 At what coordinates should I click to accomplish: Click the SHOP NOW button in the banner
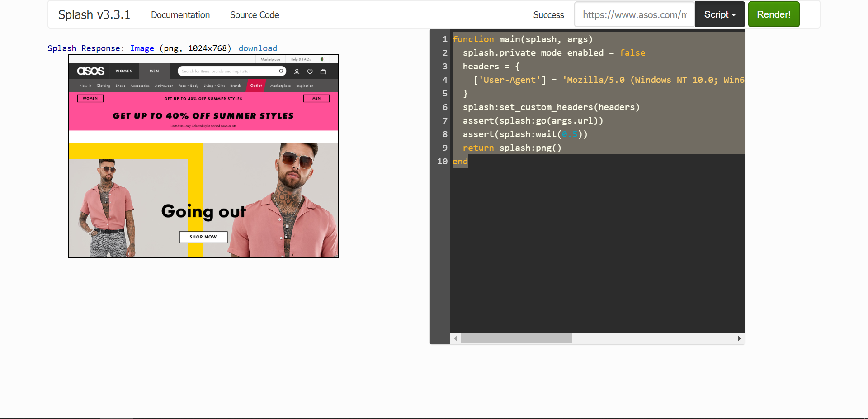coord(203,237)
